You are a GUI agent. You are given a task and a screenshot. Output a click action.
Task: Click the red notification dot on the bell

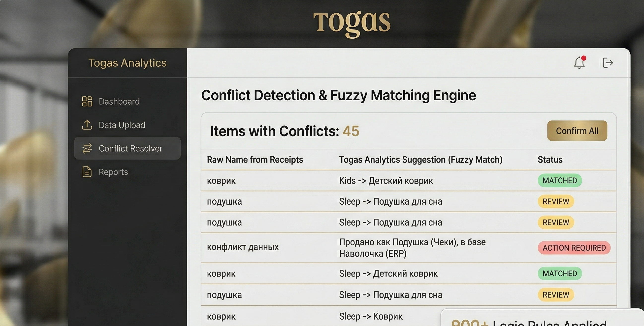coord(584,58)
